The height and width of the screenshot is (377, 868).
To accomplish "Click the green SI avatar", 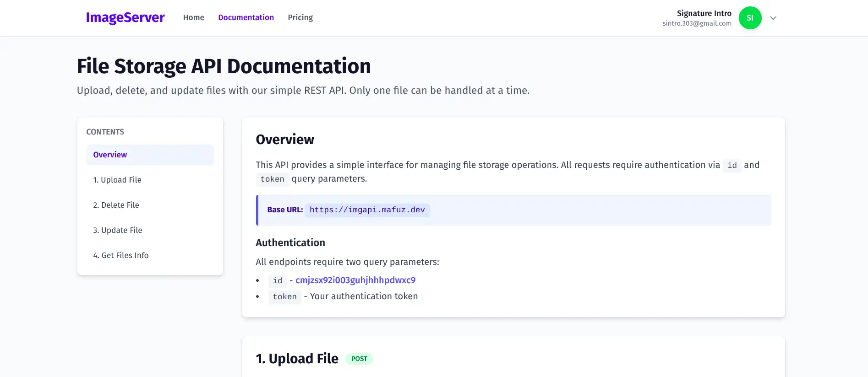I will click(x=750, y=18).
